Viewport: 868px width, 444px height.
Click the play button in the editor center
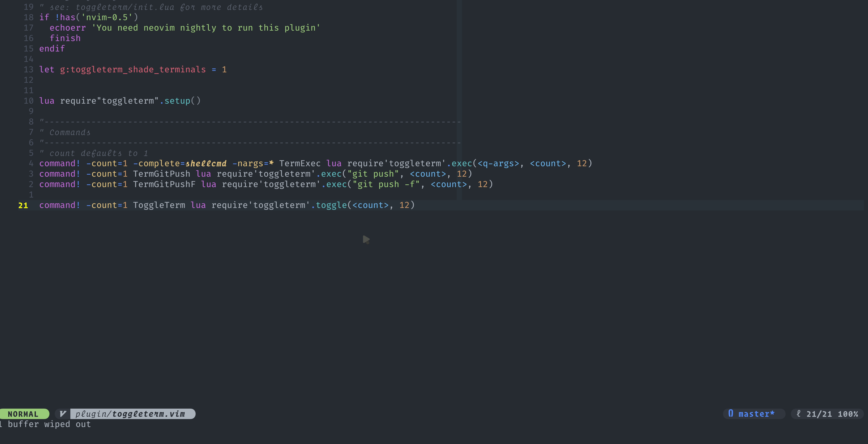point(366,240)
